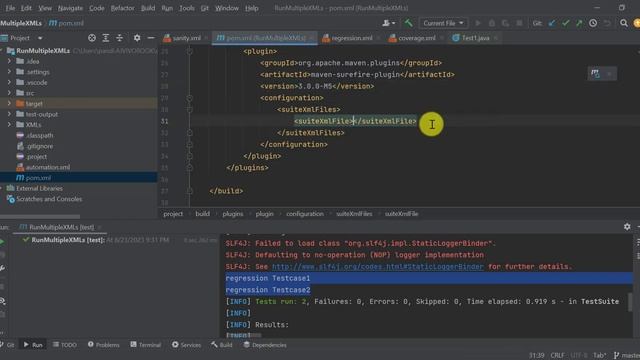
Task: Expand the .vscode folder
Action: [9, 82]
